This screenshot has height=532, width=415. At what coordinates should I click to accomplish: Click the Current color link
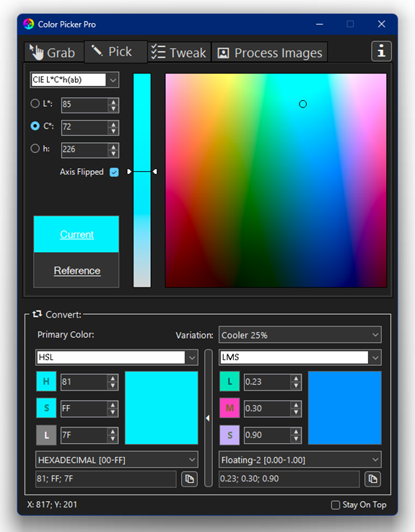[x=77, y=235]
